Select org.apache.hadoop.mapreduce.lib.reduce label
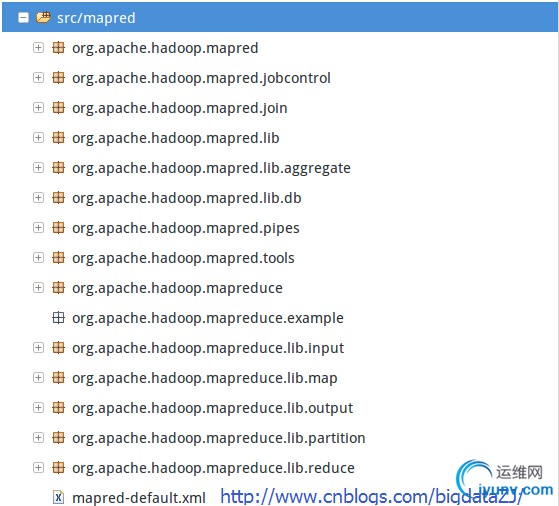This screenshot has width=559, height=506. (x=213, y=468)
